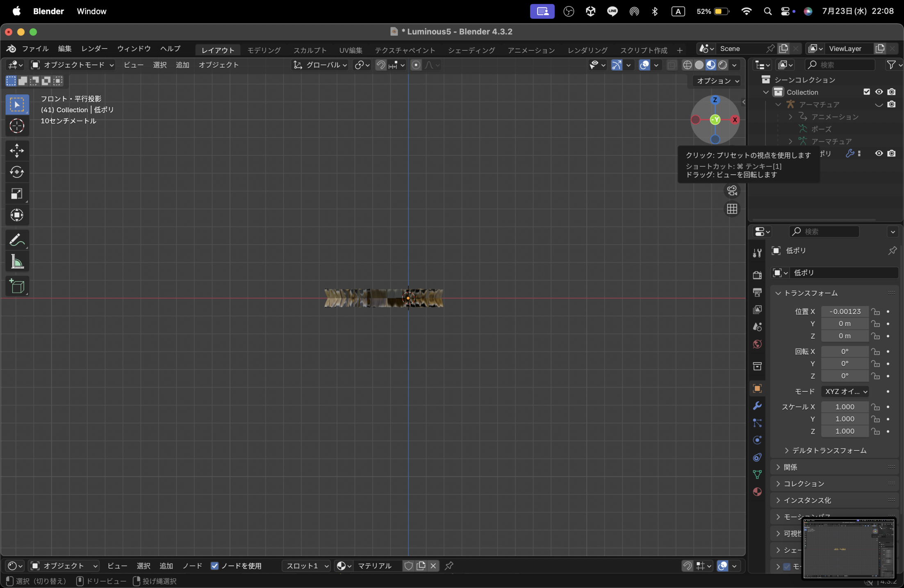Activate the Add Cube tool
The image size is (904, 588).
pyautogui.click(x=17, y=286)
